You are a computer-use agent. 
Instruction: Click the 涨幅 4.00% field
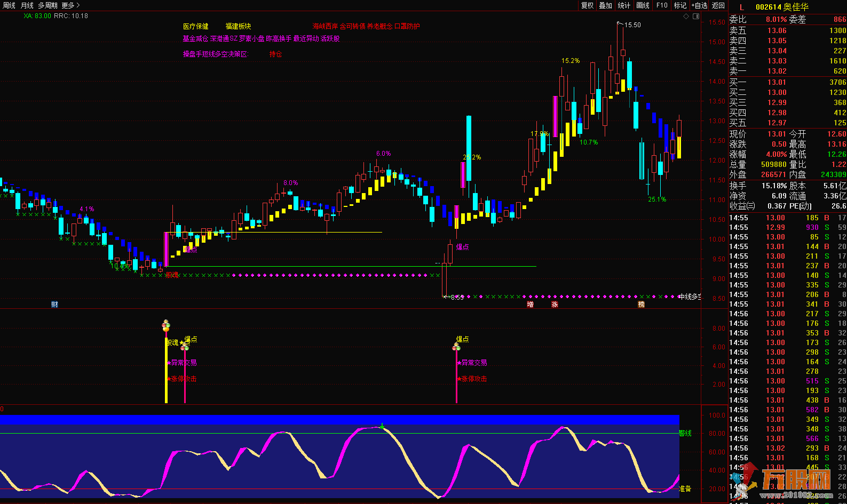click(758, 154)
